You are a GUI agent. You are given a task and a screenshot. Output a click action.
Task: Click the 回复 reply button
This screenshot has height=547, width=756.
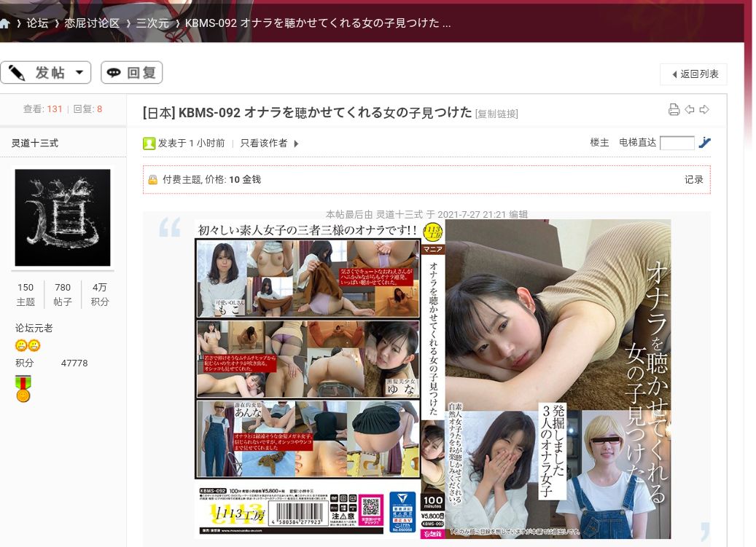132,73
